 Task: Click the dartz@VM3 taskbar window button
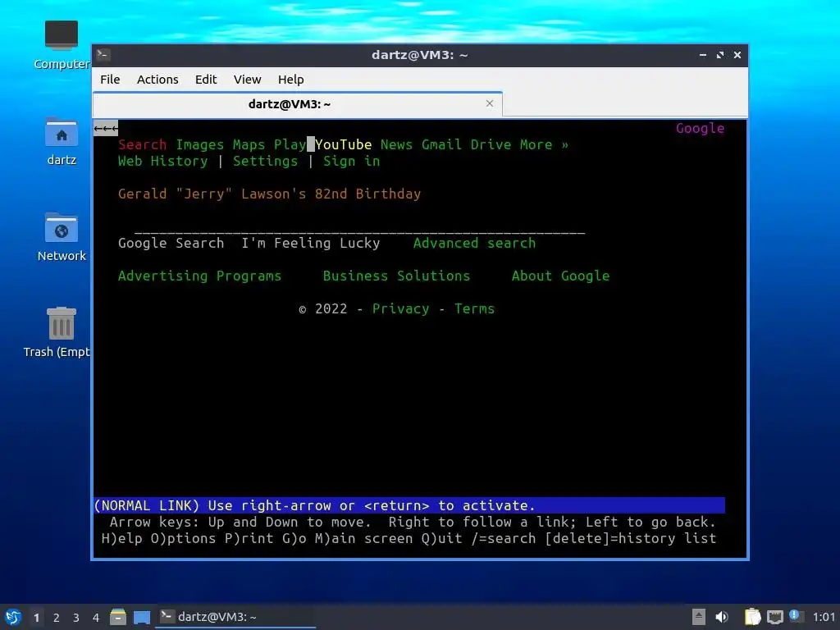click(235, 617)
